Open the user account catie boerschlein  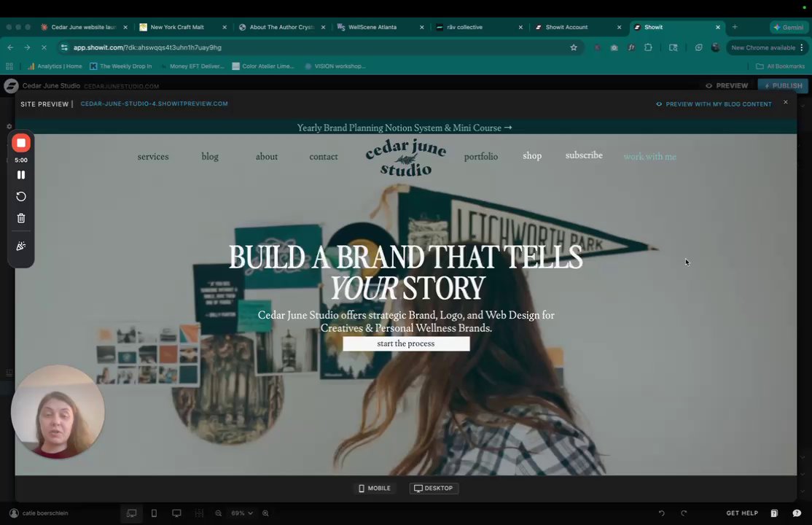(39, 513)
